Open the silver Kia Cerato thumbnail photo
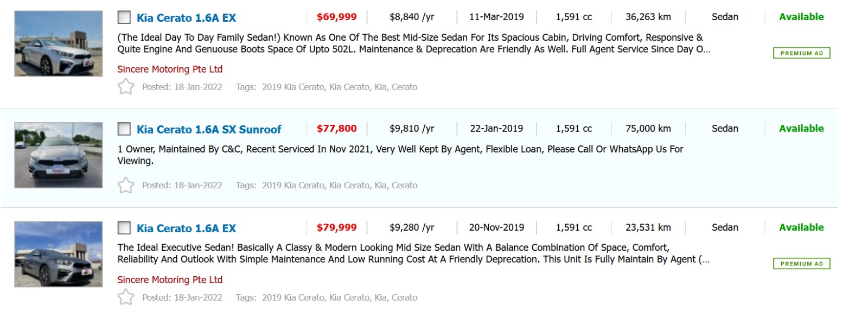 (59, 43)
